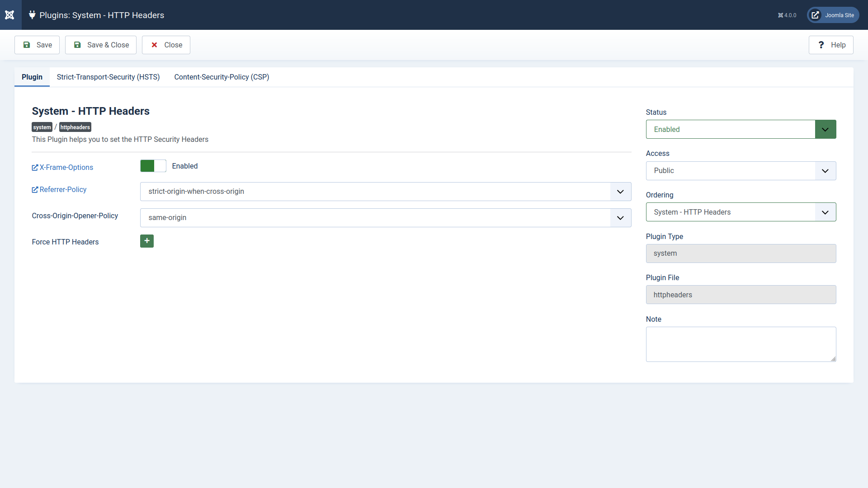Image resolution: width=868 pixels, height=488 pixels.
Task: Click the green plus Force HTTP Headers button
Action: [x=147, y=241]
